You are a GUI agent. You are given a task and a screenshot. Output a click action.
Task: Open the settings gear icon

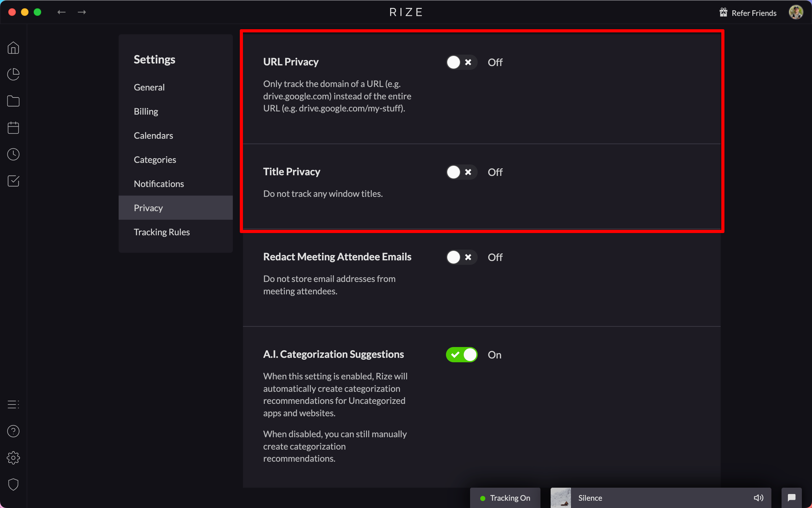(13, 458)
